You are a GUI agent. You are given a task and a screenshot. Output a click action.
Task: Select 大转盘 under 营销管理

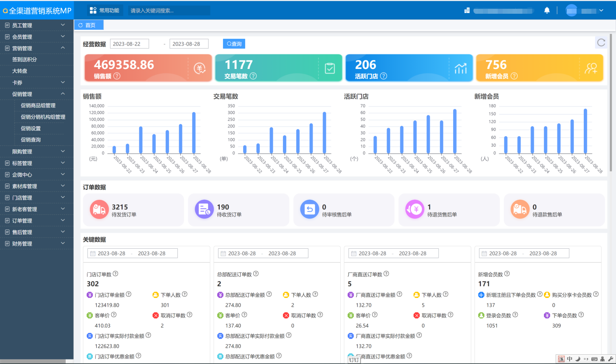[20, 71]
